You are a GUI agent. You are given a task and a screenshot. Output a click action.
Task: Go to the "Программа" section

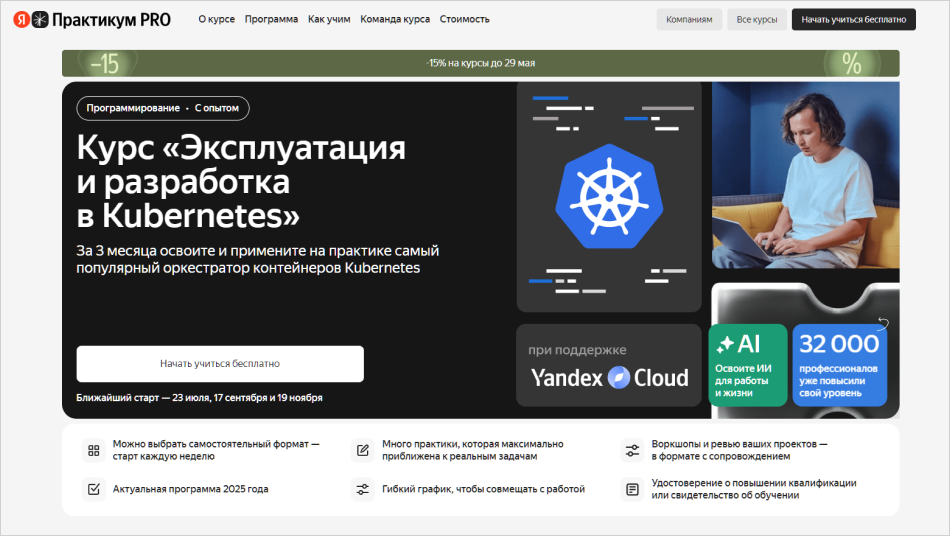(271, 19)
